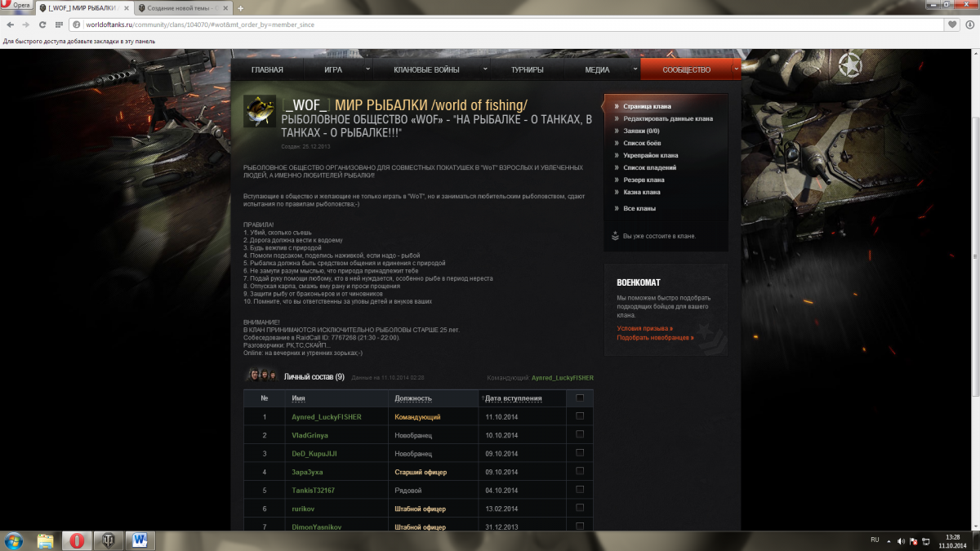Expand the ИГРА dropdown arrow
Image resolution: width=980 pixels, height=551 pixels.
coord(368,69)
